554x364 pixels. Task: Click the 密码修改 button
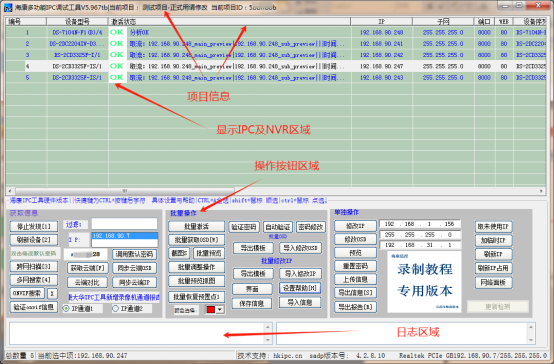[x=311, y=227]
